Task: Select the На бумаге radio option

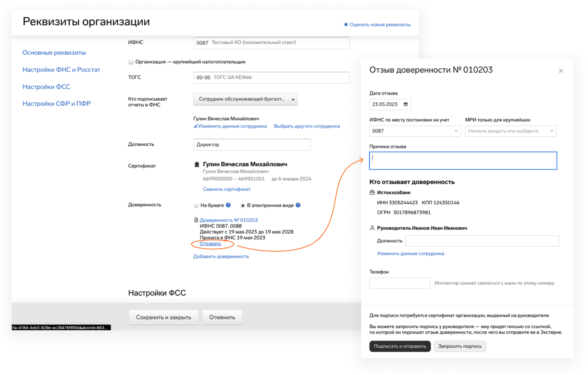Action: pos(196,205)
